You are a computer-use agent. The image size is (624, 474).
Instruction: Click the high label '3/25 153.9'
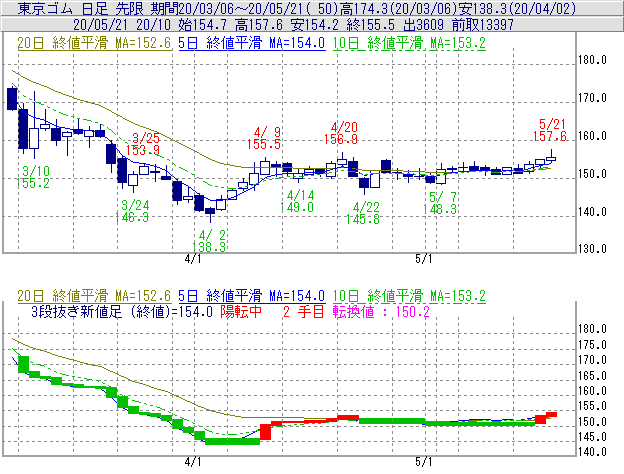coord(143,144)
